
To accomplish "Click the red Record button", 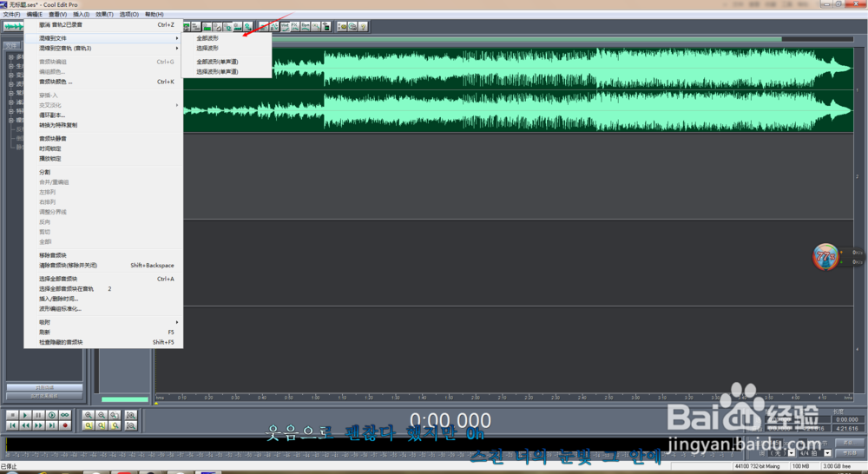I will pyautogui.click(x=65, y=425).
